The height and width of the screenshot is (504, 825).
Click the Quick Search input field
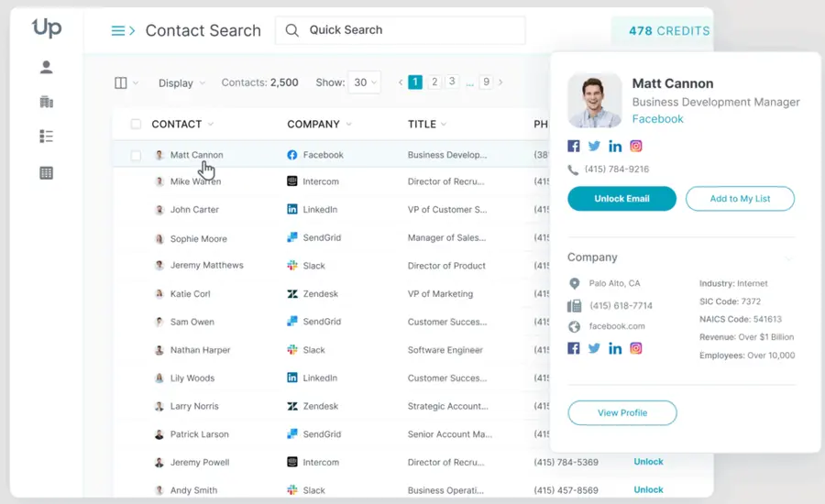coord(401,30)
